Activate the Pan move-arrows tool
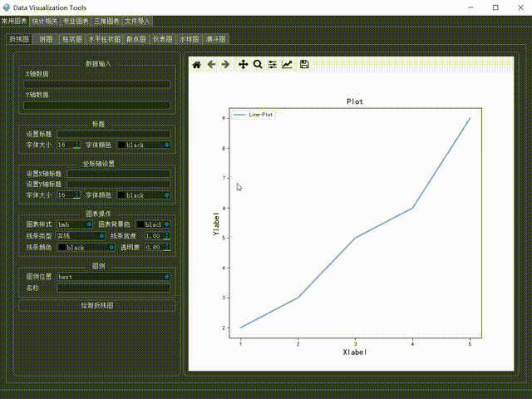Viewport: 532px width, 399px height. click(x=243, y=65)
